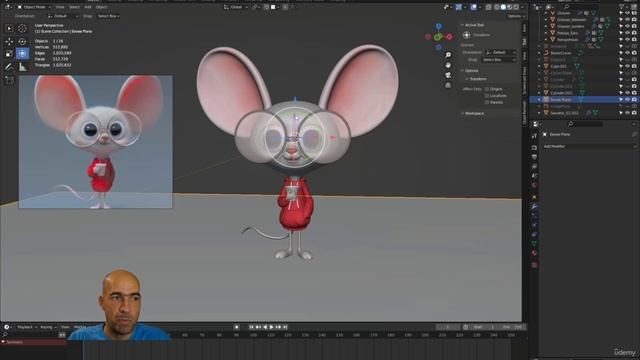This screenshot has width=640, height=360.
Task: Select the Rotate tool
Action: tap(22, 41)
